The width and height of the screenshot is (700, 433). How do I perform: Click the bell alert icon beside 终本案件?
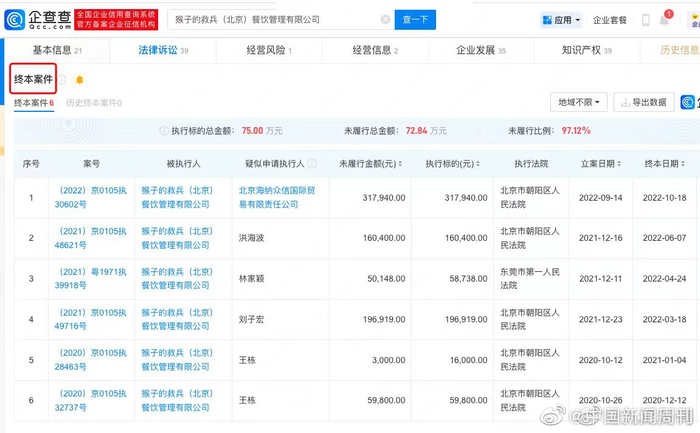click(x=80, y=79)
